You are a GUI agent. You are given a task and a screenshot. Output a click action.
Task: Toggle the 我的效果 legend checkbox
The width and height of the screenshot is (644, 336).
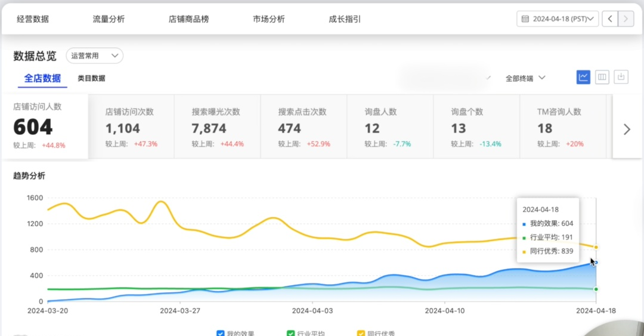(221, 333)
